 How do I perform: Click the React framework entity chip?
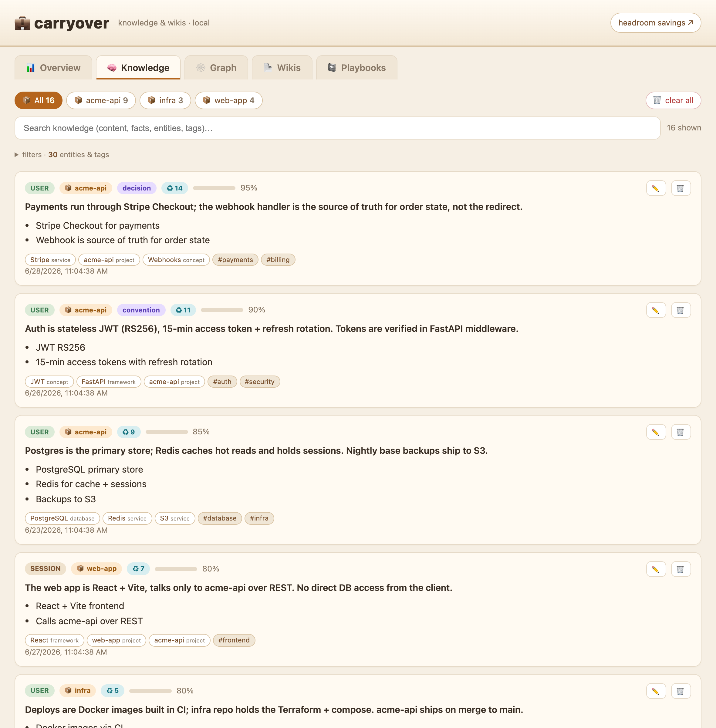[x=55, y=640]
